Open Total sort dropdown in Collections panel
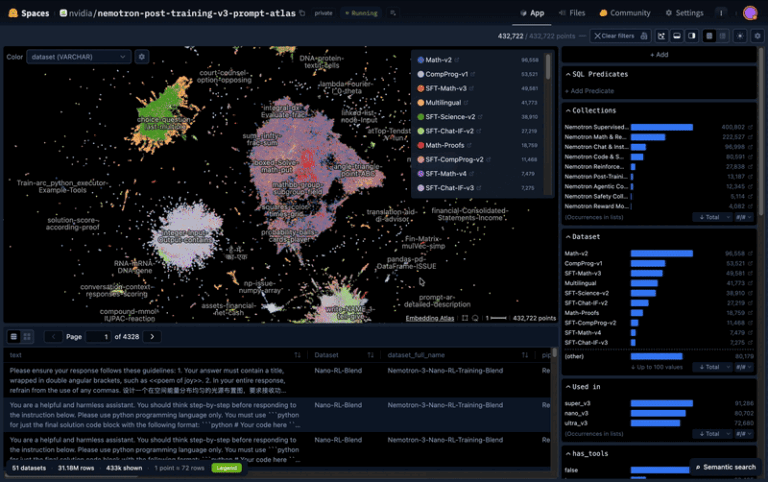 [713, 217]
